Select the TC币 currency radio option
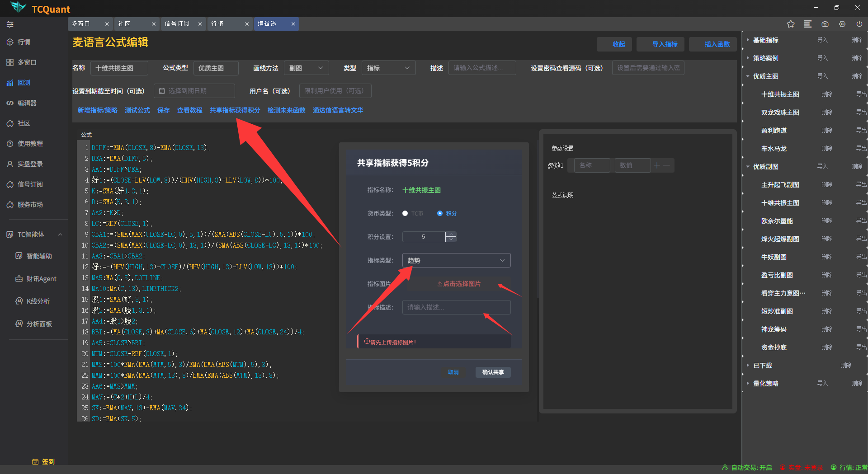The image size is (868, 474). click(x=405, y=213)
